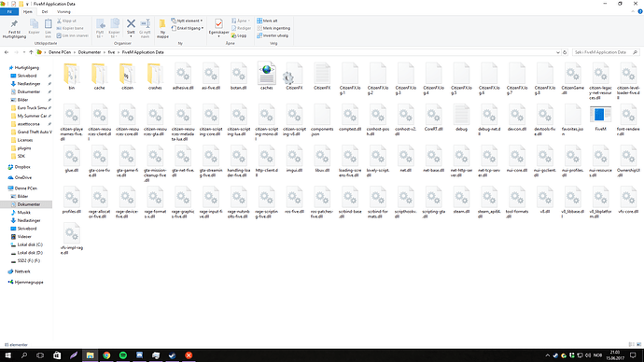Click the Logg history button
The width and height of the screenshot is (644, 362).
[239, 35]
